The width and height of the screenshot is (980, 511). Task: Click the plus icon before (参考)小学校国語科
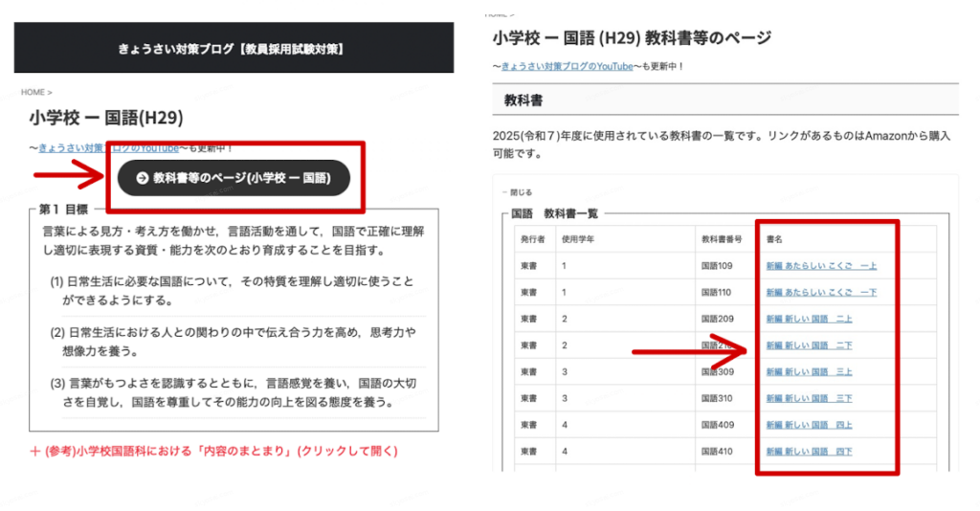[35, 451]
